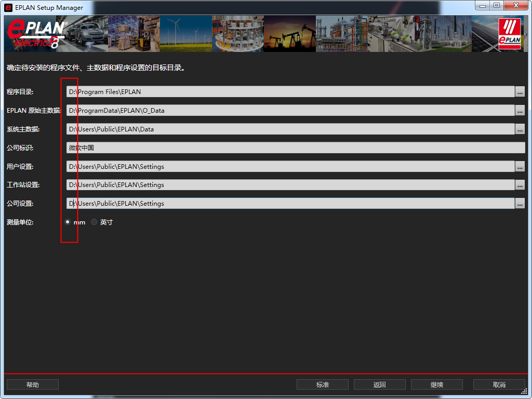Click the 帮助 button
Screen dimensions: 532x399
[x=32, y=385]
